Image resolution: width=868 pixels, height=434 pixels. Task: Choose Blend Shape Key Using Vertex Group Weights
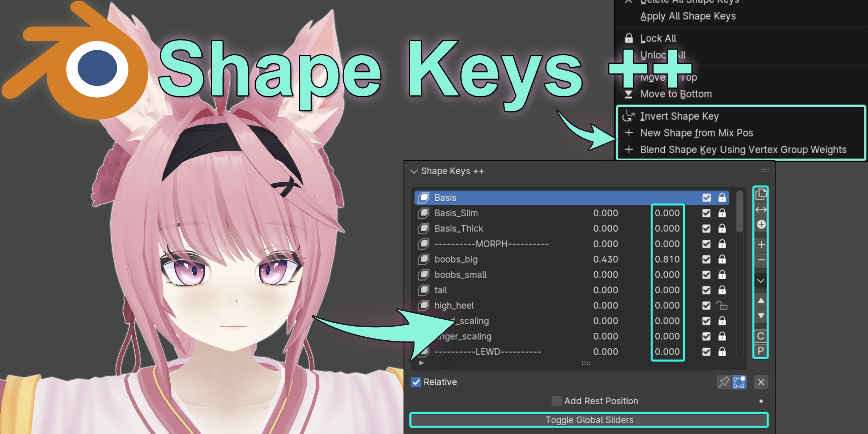coord(743,149)
